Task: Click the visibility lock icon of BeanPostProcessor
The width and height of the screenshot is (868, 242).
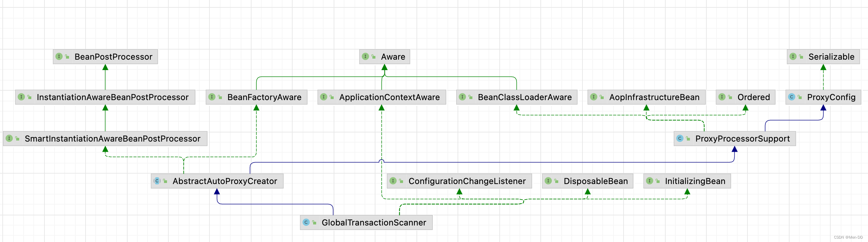Action: pyautogui.click(x=67, y=57)
